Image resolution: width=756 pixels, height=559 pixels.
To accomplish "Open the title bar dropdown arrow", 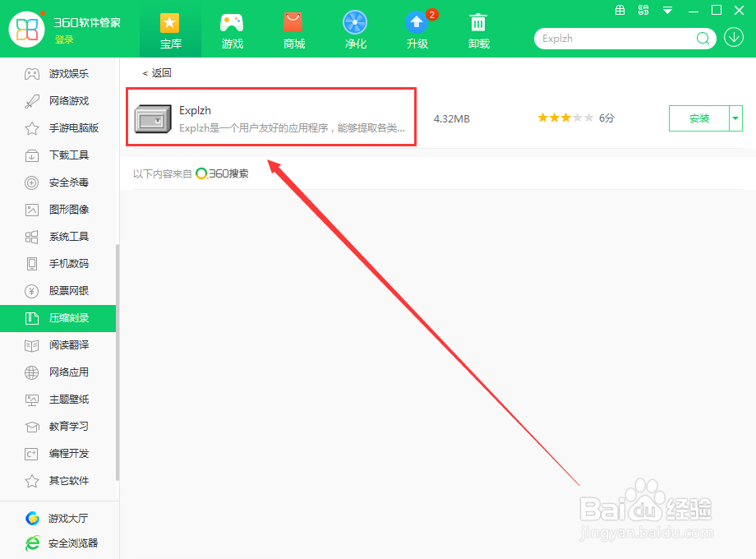I will point(667,11).
